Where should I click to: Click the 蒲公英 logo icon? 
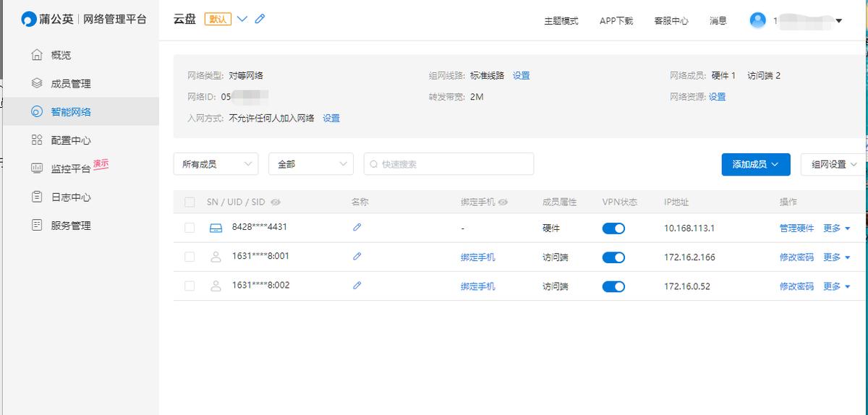point(29,20)
